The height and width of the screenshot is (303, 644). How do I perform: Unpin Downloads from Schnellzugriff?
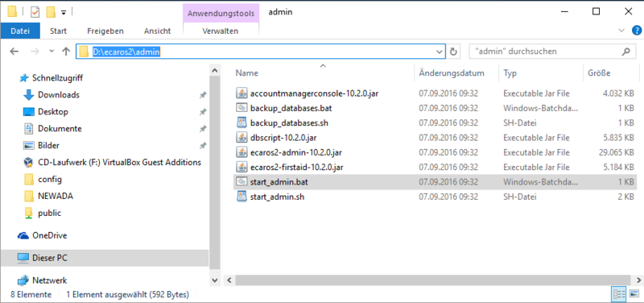[203, 95]
